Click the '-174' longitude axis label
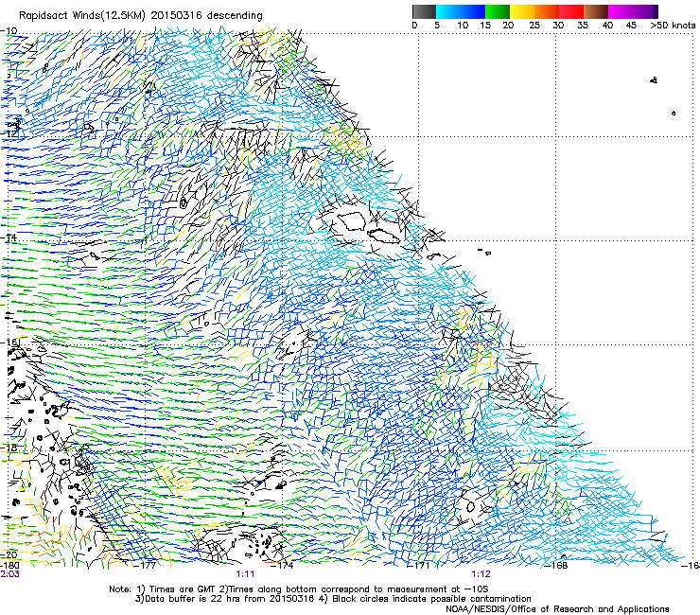 [x=283, y=566]
